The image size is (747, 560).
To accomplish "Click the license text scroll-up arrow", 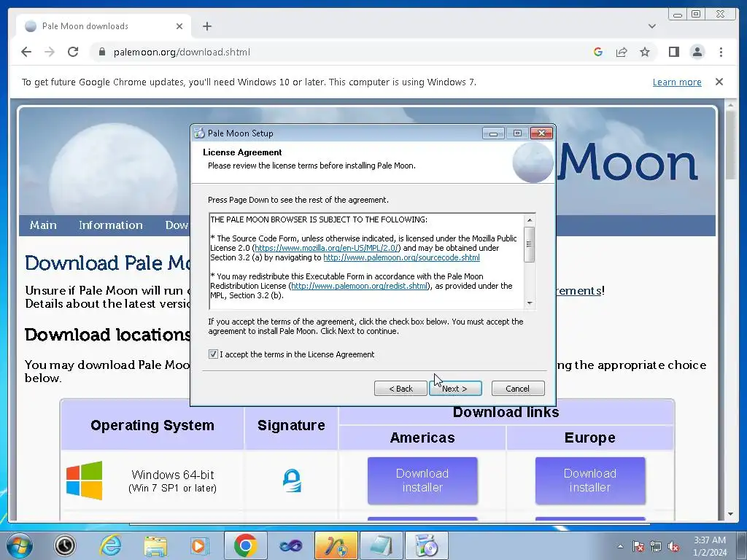I will [x=530, y=219].
